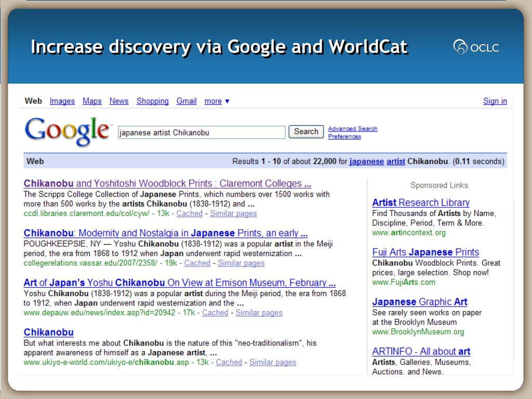Viewport: 532px width, 399px height.
Task: Click the Google logo
Action: pyautogui.click(x=68, y=131)
